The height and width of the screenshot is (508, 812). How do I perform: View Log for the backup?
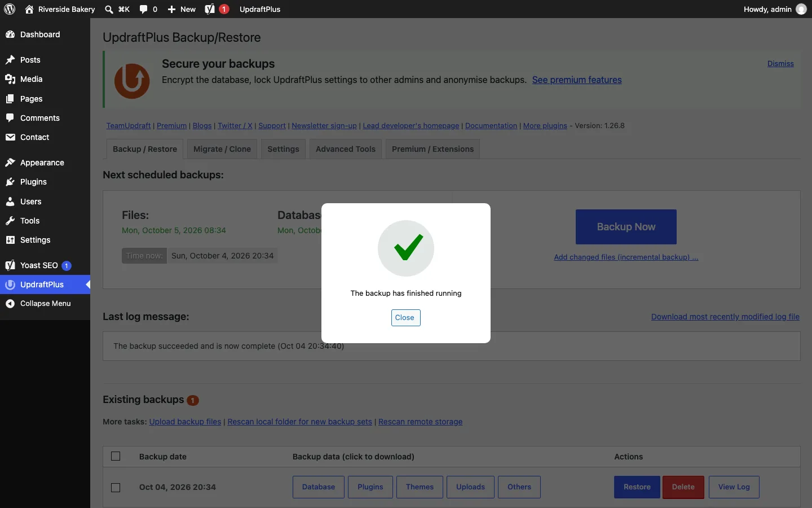click(x=734, y=487)
